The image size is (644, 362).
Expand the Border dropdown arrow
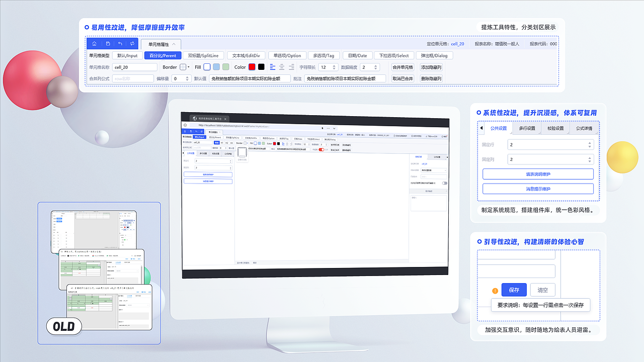189,67
